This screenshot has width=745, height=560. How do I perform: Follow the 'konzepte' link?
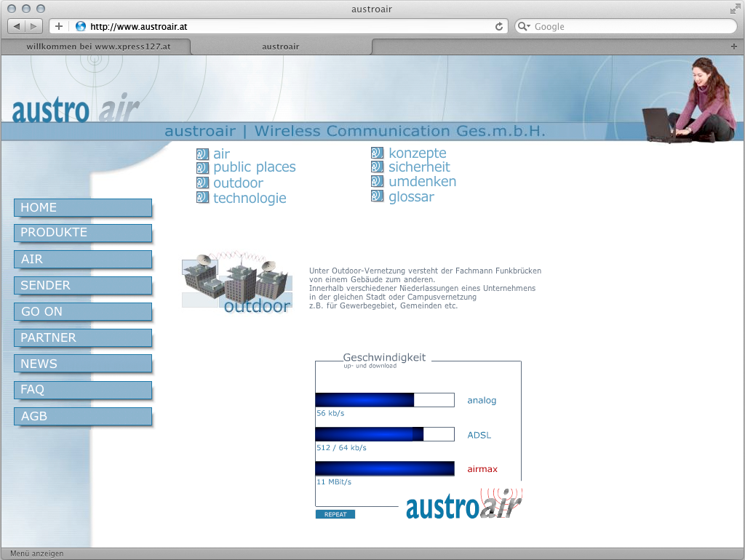coord(417,153)
